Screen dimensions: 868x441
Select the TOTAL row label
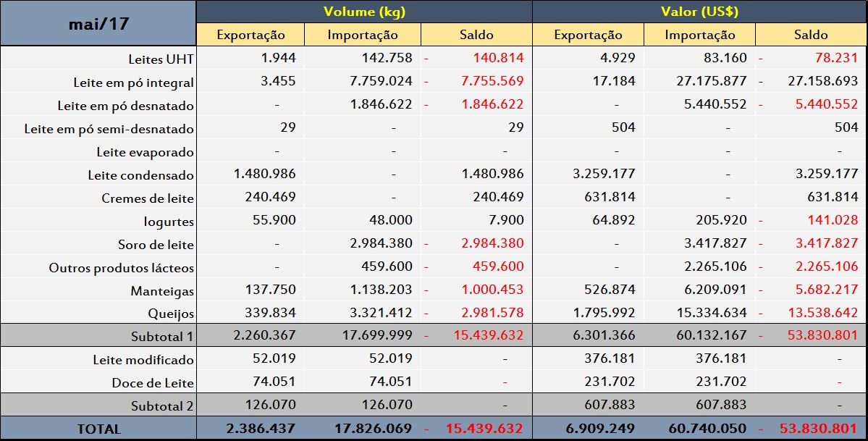(x=98, y=429)
